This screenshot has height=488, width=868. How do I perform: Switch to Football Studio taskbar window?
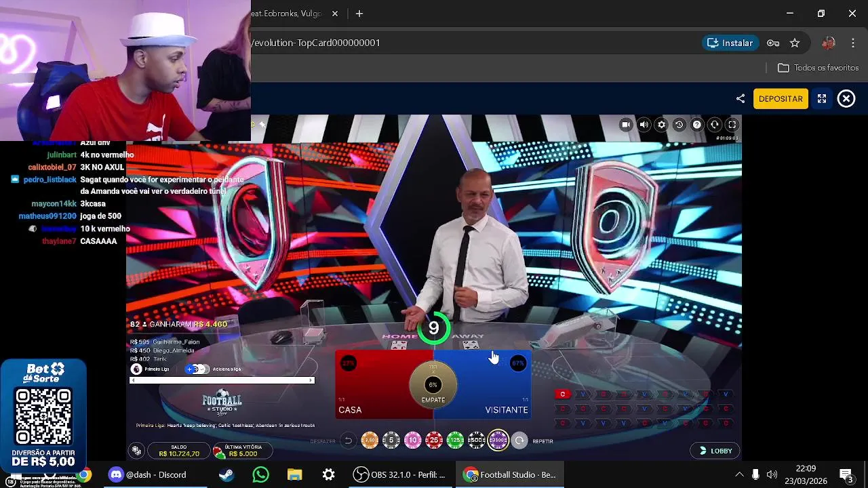click(510, 474)
